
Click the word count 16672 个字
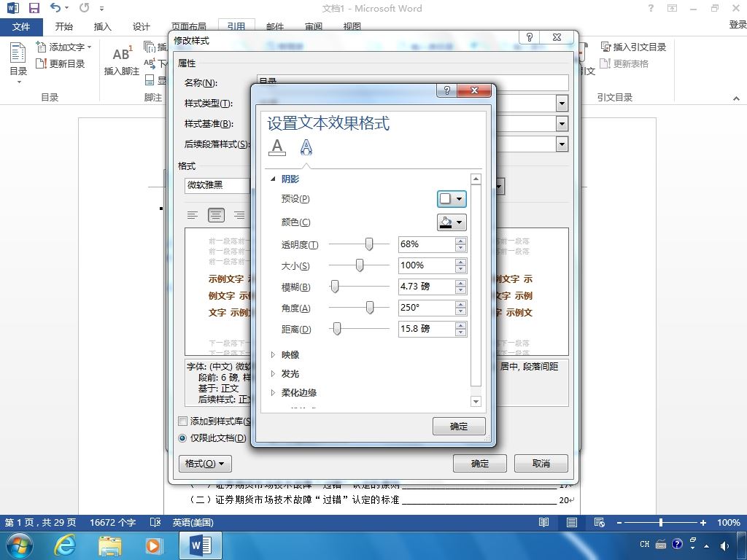click(x=112, y=522)
